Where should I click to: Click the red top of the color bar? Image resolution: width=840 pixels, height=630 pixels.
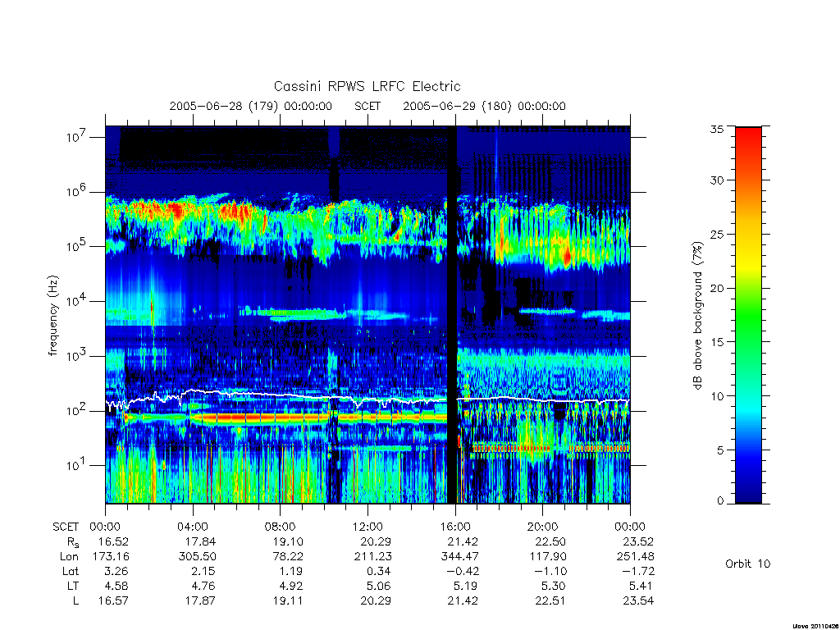coord(748,140)
